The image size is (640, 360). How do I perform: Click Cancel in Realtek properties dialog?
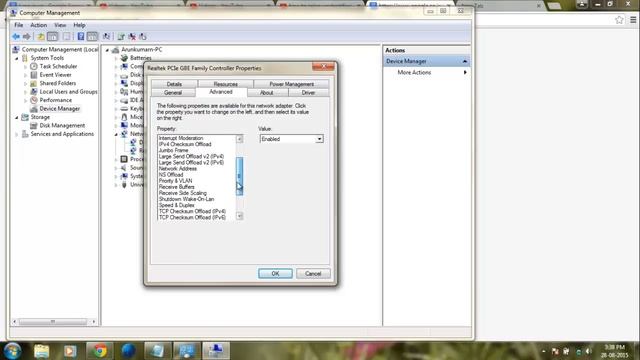(x=313, y=273)
